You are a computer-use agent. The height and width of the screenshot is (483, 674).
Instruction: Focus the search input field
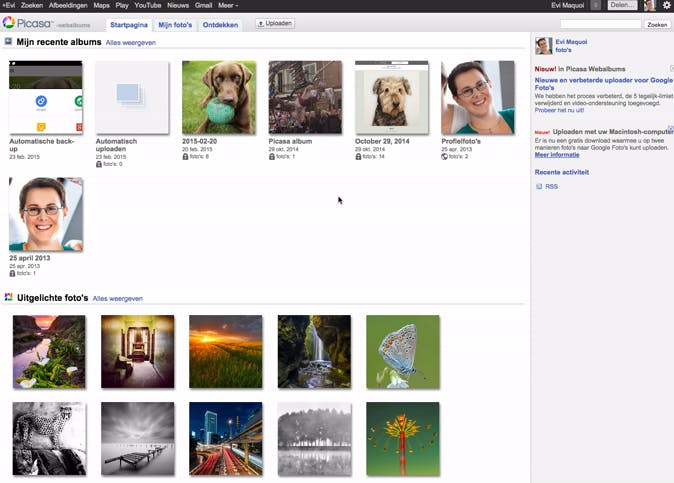[600, 24]
